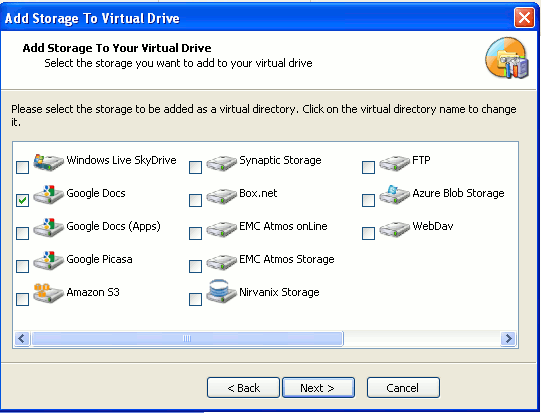Click the Synaptic Storage drive icon

pyautogui.click(x=222, y=163)
